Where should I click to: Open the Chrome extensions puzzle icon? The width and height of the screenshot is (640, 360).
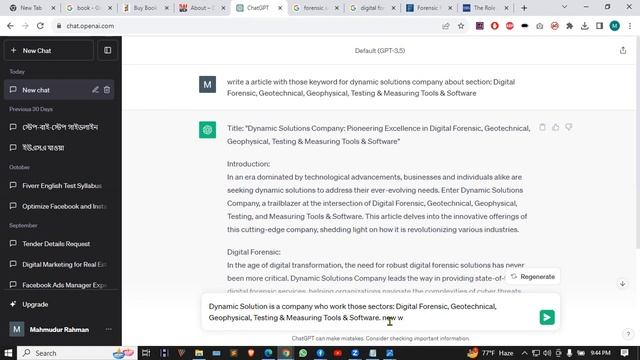[569, 26]
